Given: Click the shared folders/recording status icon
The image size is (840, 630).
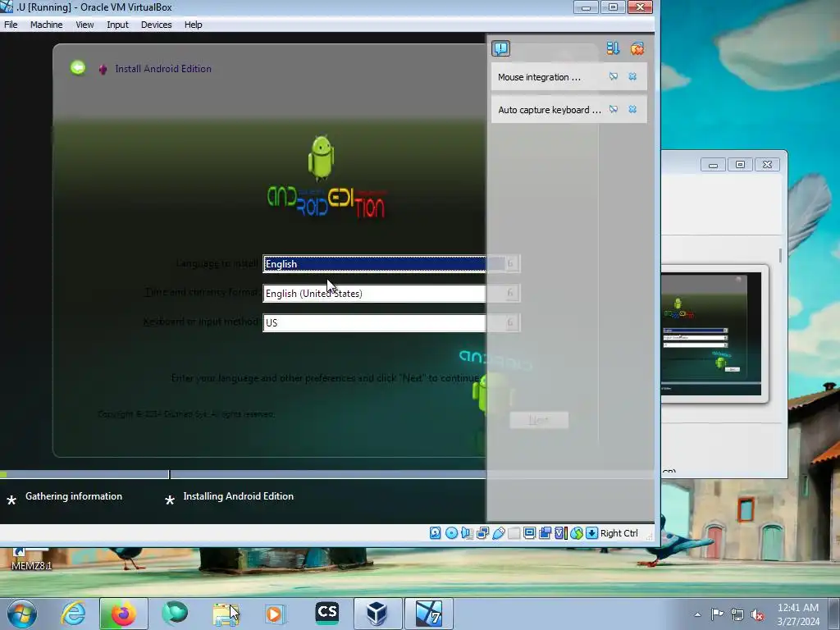Looking at the screenshot, I should pyautogui.click(x=545, y=533).
